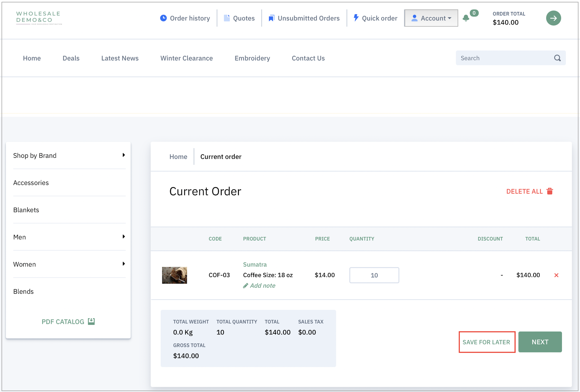Viewport: 580px width, 392px height.
Task: Click the Add note pencil icon
Action: 246,286
